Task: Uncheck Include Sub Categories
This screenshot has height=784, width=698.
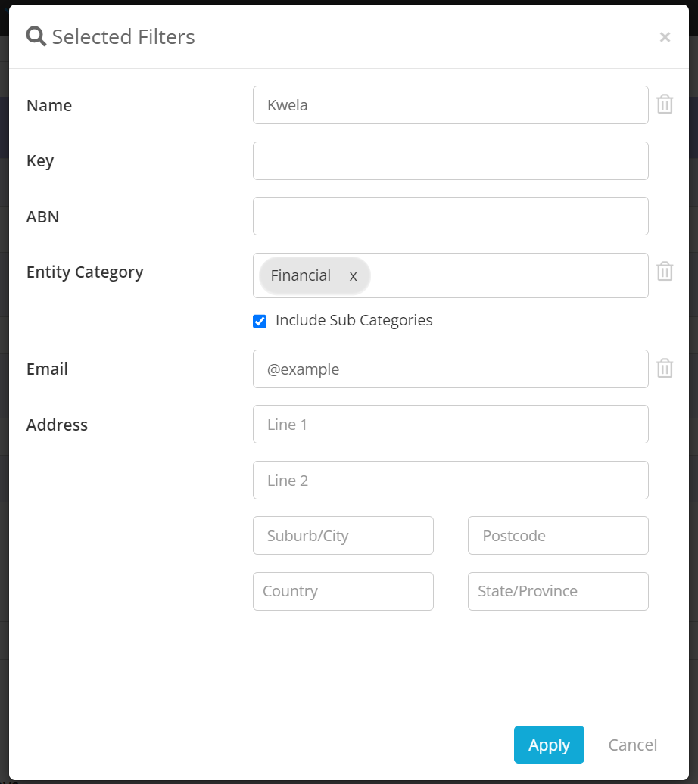Action: point(260,321)
